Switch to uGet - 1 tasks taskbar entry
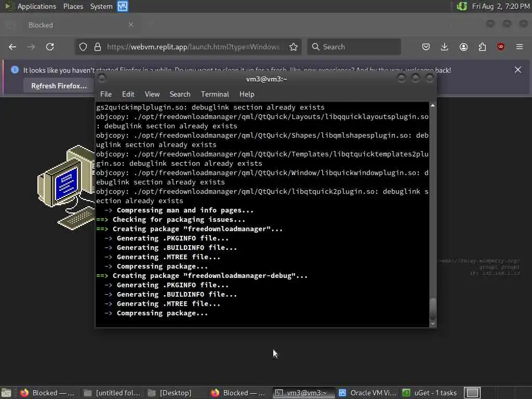532x399 pixels. [x=430, y=393]
